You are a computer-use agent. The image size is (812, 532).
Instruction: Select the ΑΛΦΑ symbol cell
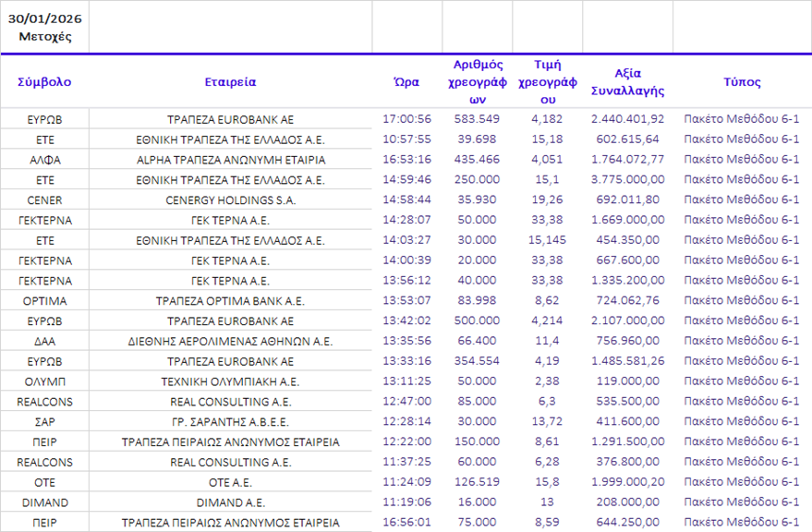point(44,160)
